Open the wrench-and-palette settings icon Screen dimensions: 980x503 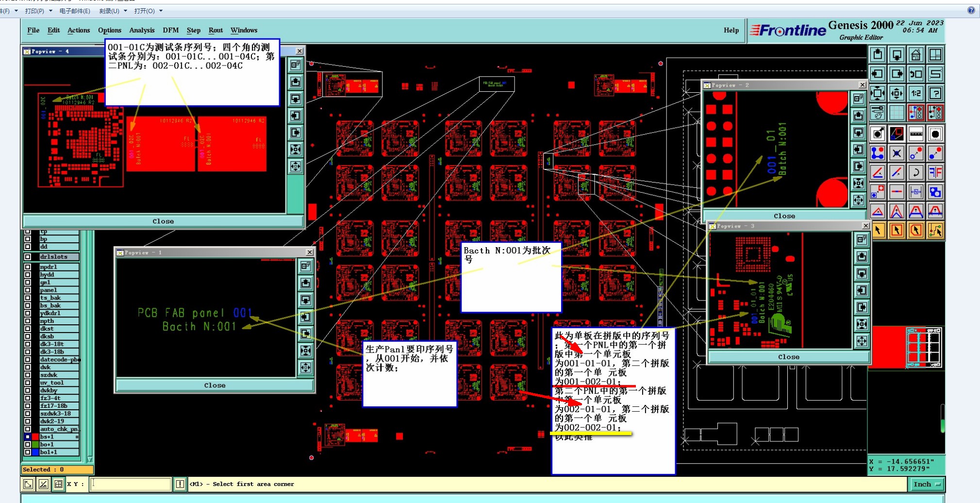coord(878,113)
